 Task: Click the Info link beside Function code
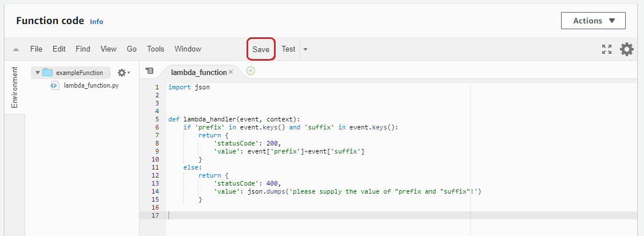97,22
